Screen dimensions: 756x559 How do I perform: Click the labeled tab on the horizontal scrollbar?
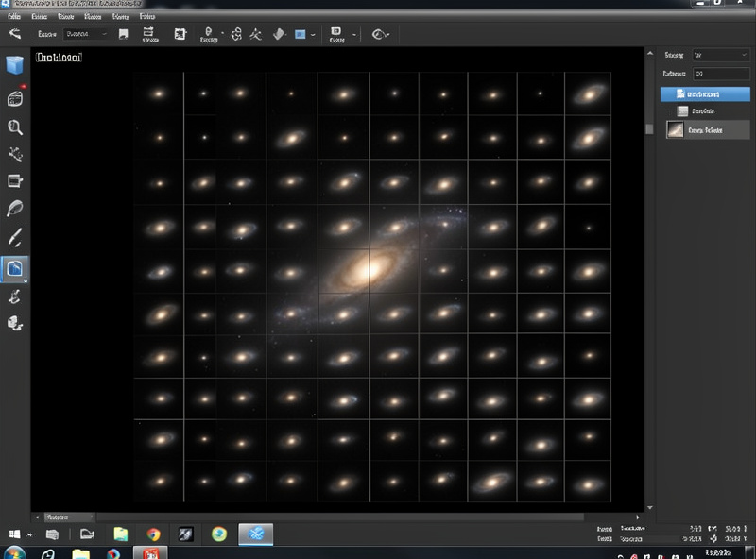[x=69, y=517]
